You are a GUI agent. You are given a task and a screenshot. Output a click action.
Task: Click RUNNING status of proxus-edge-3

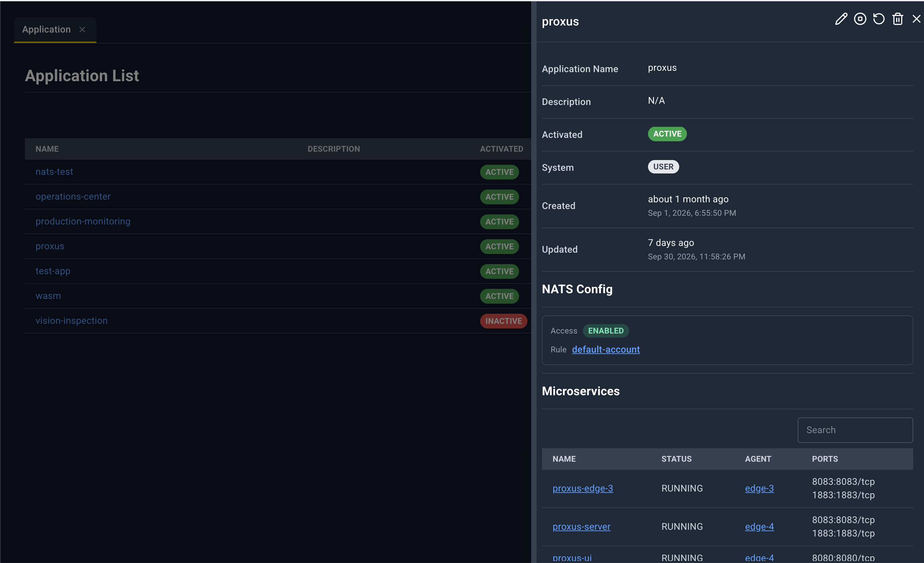[682, 488]
